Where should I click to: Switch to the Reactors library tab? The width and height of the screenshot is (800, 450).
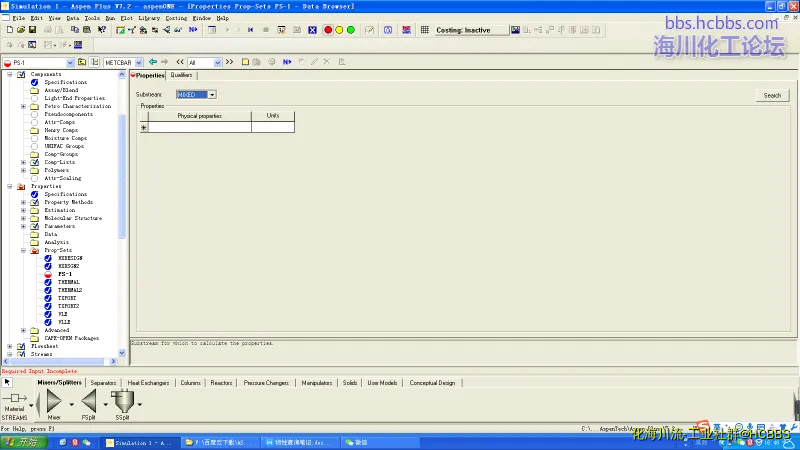pos(221,383)
